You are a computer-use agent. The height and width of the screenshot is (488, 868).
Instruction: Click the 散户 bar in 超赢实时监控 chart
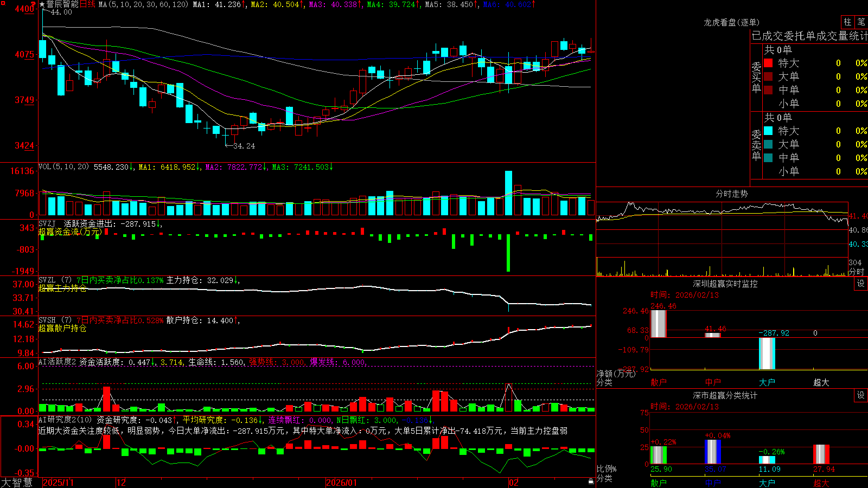[x=658, y=323]
